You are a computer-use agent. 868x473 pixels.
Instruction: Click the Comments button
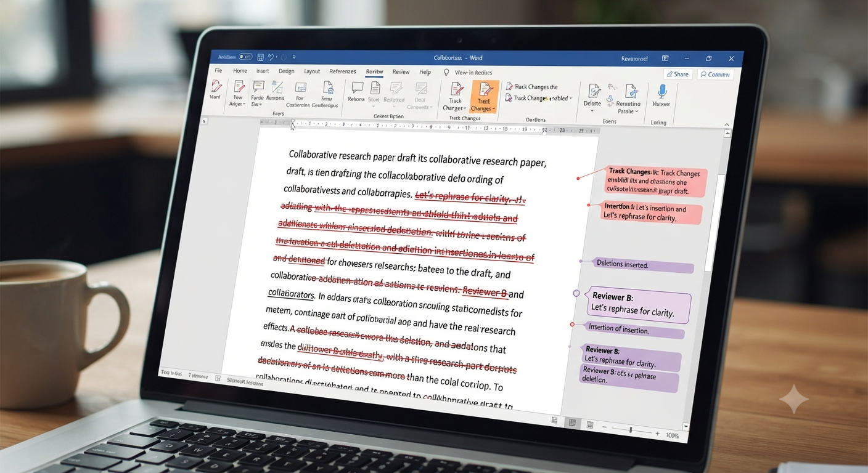pyautogui.click(x=715, y=75)
